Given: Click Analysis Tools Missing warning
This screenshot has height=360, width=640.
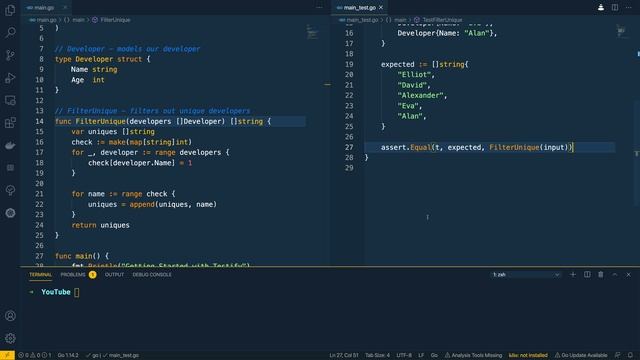Looking at the screenshot, I should pyautogui.click(x=473, y=355).
